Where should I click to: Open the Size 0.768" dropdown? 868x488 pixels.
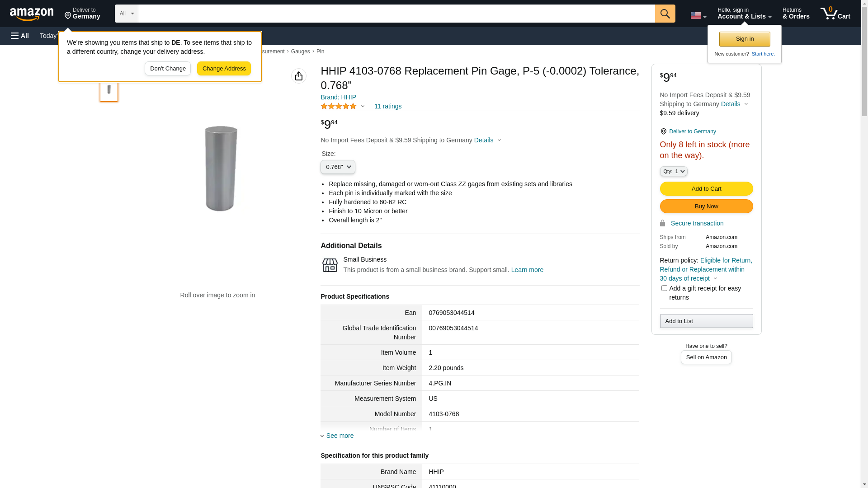[338, 167]
